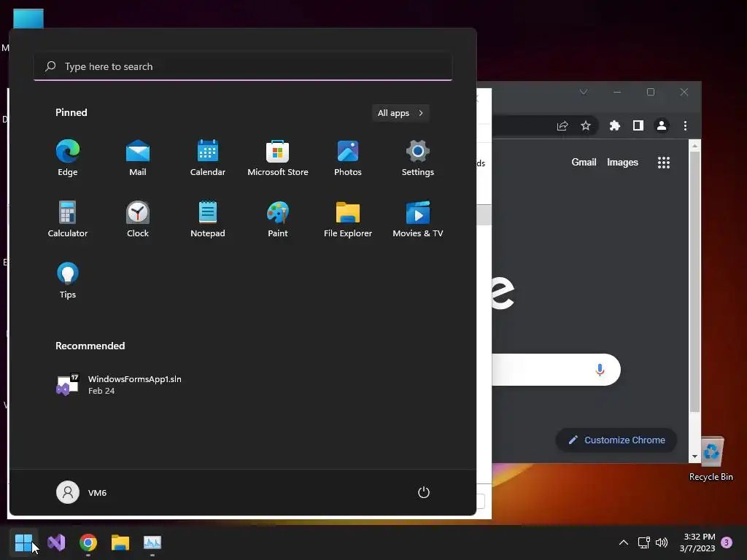Open recommended WindowsFormsApp1.sln file
Screen dimensions: 747x560
click(119, 385)
